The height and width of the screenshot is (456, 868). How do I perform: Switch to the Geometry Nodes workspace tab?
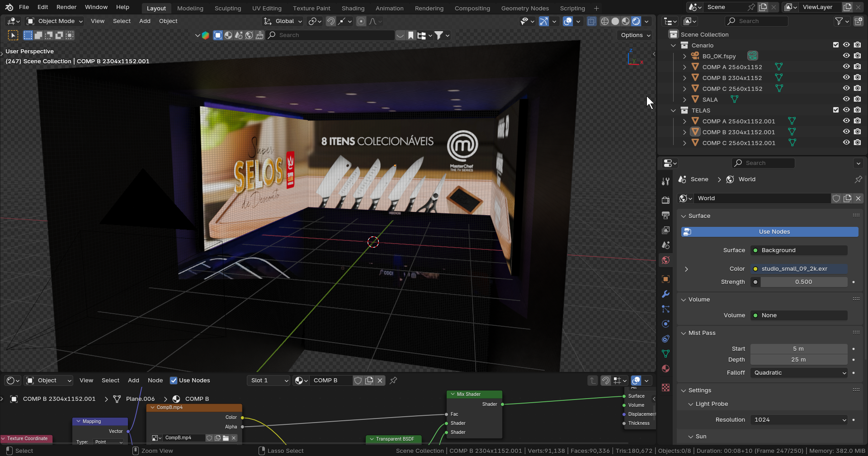[525, 8]
